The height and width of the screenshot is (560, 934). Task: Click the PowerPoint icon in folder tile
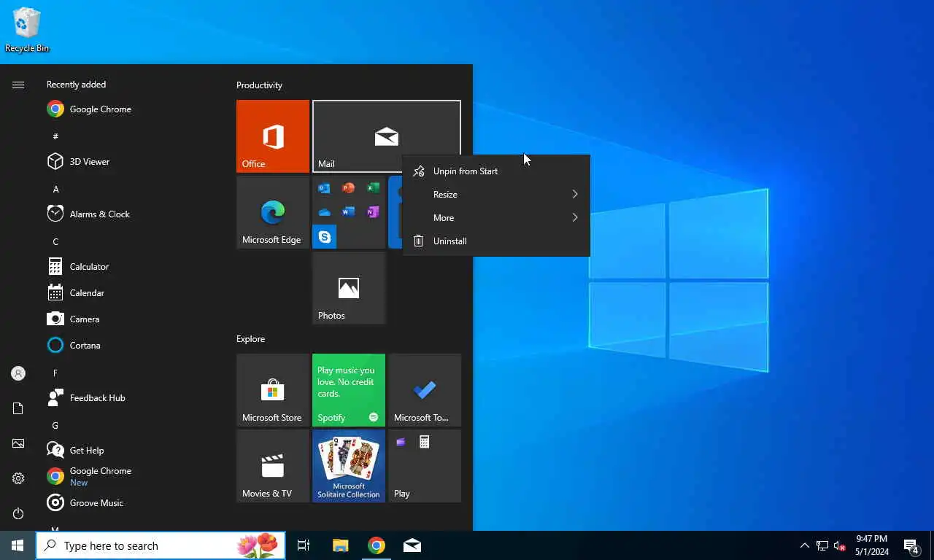[349, 188]
